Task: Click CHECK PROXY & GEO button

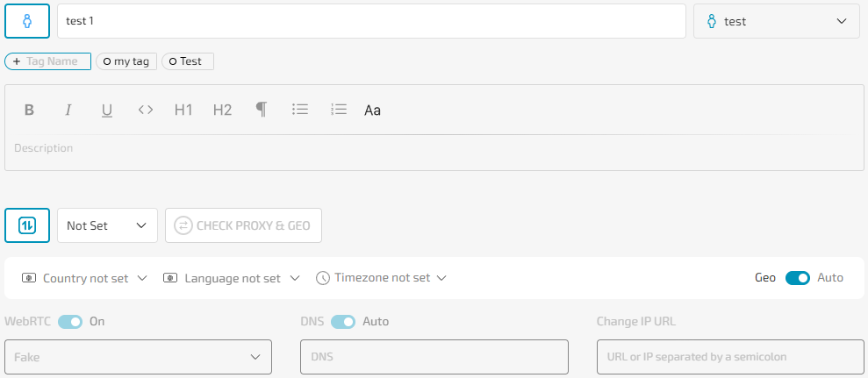Action: [x=244, y=225]
